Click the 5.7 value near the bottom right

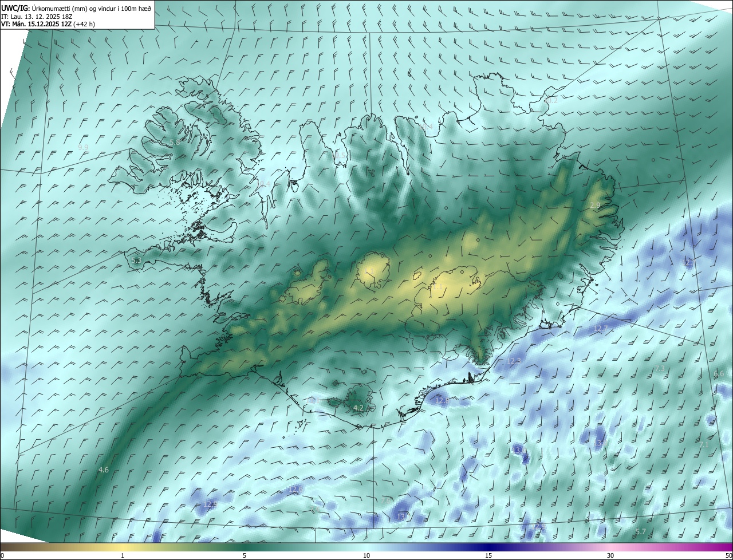(640, 532)
